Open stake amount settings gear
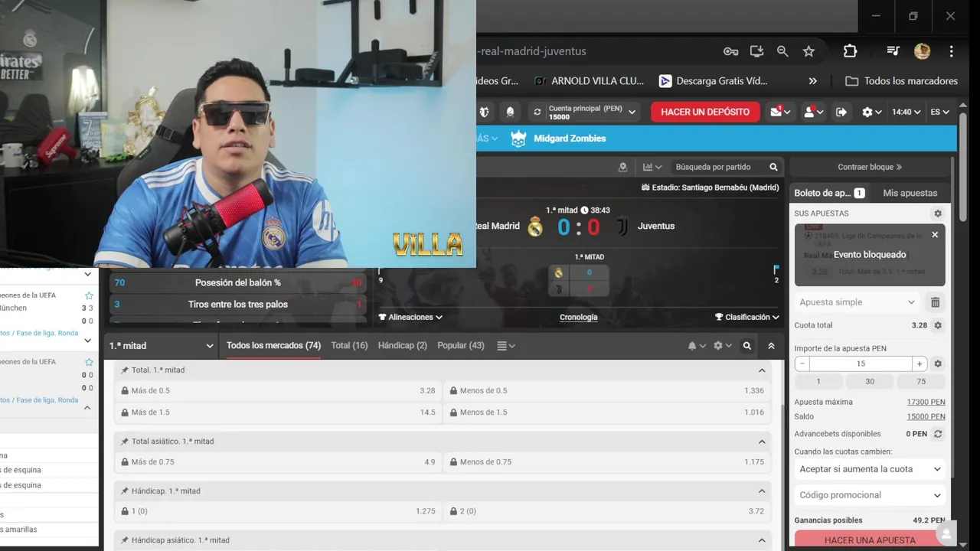The width and height of the screenshot is (980, 551). 938,364
